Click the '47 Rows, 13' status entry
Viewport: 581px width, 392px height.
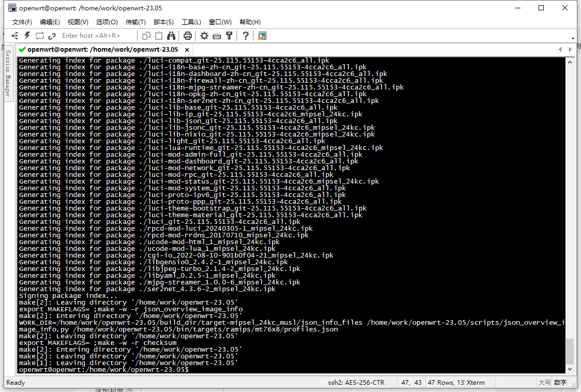(x=446, y=382)
